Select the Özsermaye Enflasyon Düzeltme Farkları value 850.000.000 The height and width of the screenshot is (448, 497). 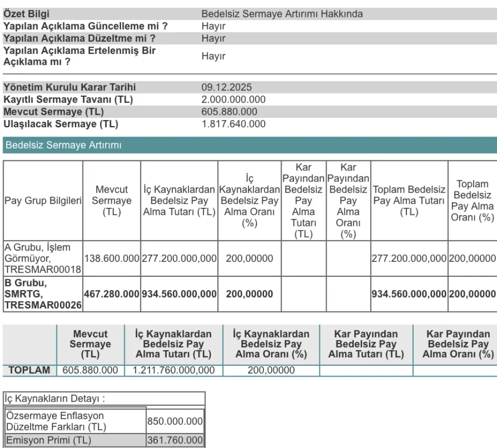pyautogui.click(x=175, y=422)
